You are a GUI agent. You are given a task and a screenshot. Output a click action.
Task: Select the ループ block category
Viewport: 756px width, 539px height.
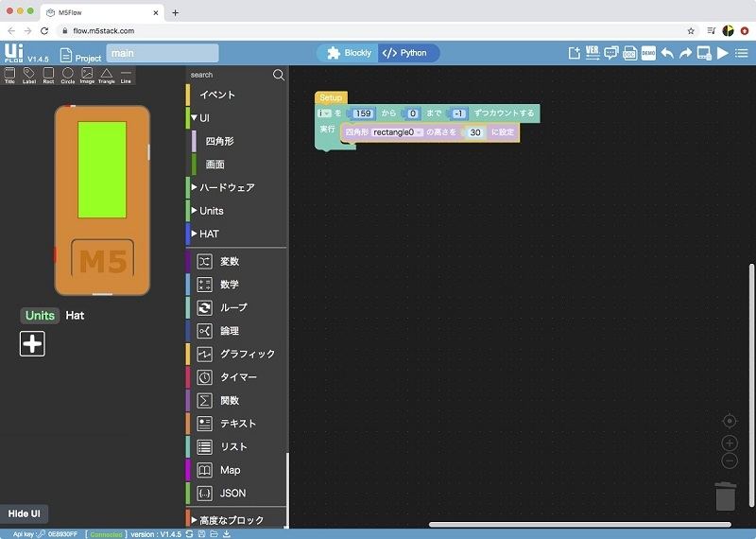tap(233, 307)
